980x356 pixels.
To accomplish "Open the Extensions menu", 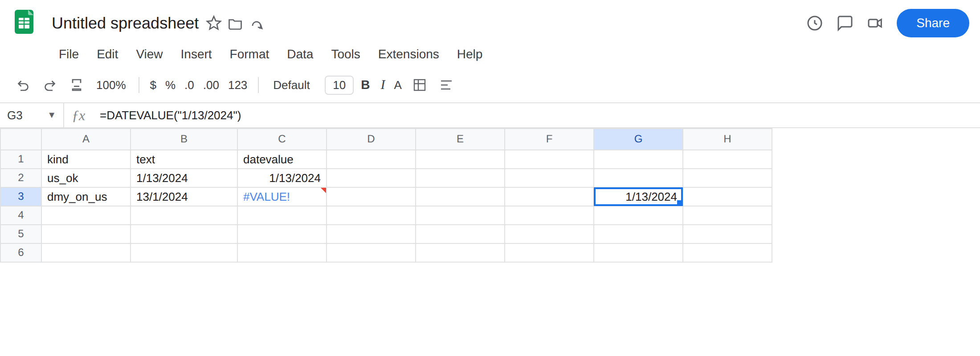I will pos(408,54).
